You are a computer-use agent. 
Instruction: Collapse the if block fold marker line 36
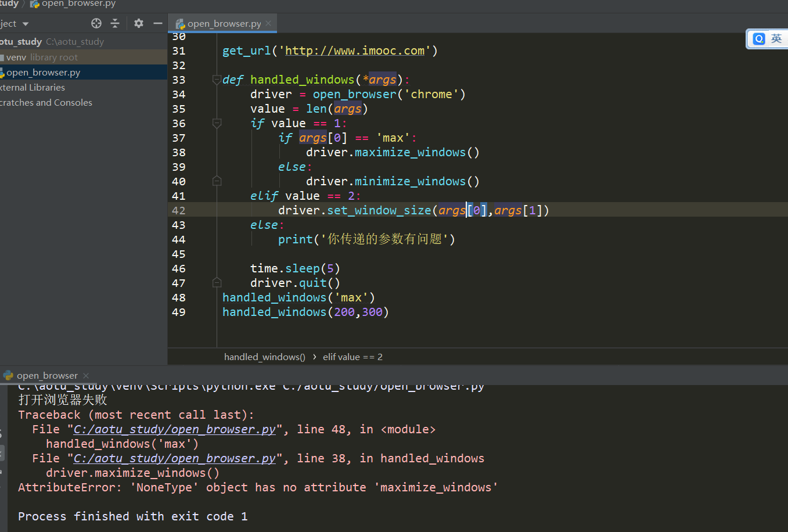tap(217, 123)
